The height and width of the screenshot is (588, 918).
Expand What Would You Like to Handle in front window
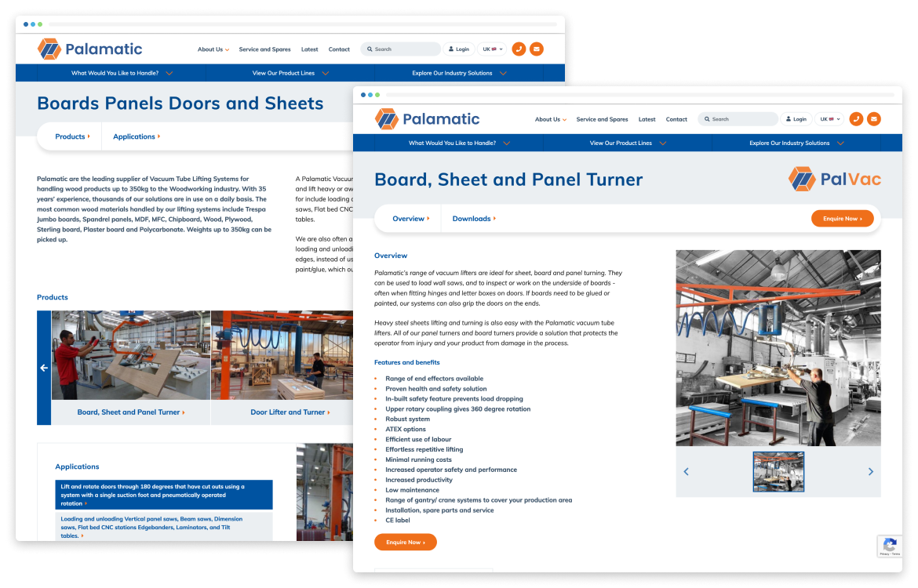point(459,143)
